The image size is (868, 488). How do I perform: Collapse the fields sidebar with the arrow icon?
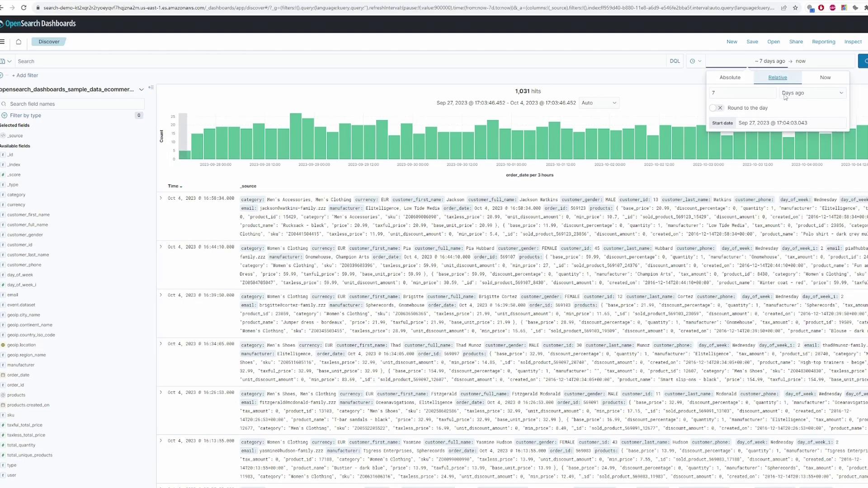[x=151, y=88]
